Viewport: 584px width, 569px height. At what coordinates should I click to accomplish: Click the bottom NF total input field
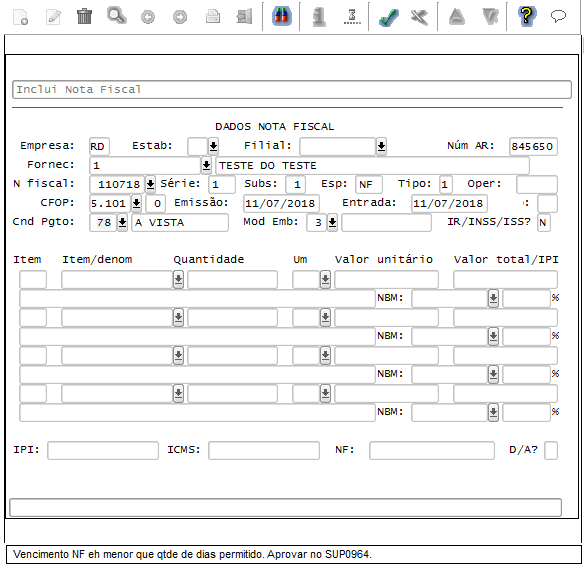pyautogui.click(x=432, y=451)
